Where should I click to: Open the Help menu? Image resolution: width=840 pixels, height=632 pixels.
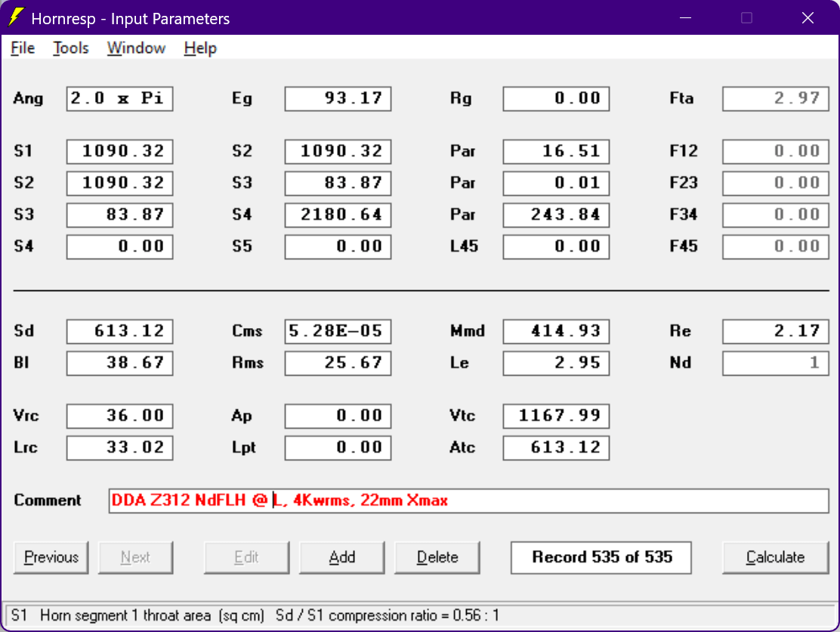[x=200, y=48]
